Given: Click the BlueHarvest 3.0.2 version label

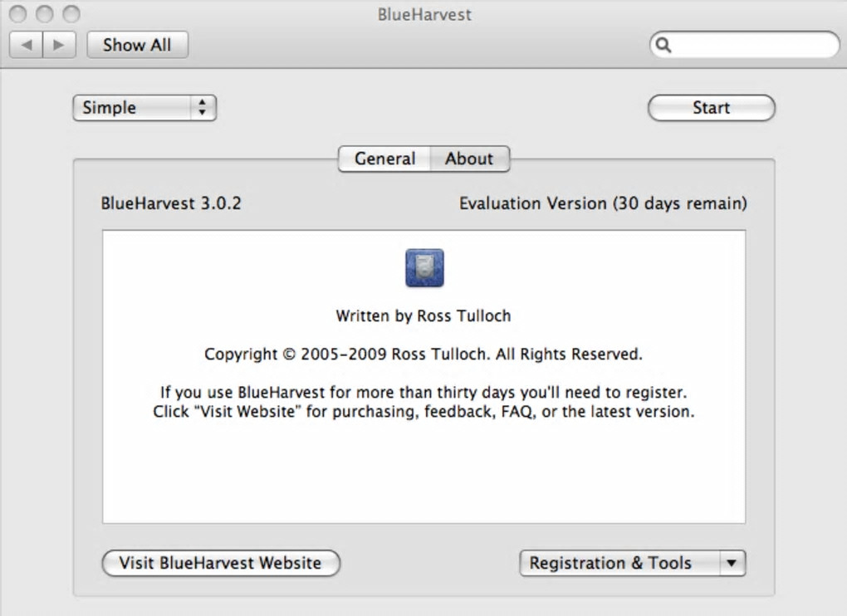Looking at the screenshot, I should pyautogui.click(x=171, y=203).
